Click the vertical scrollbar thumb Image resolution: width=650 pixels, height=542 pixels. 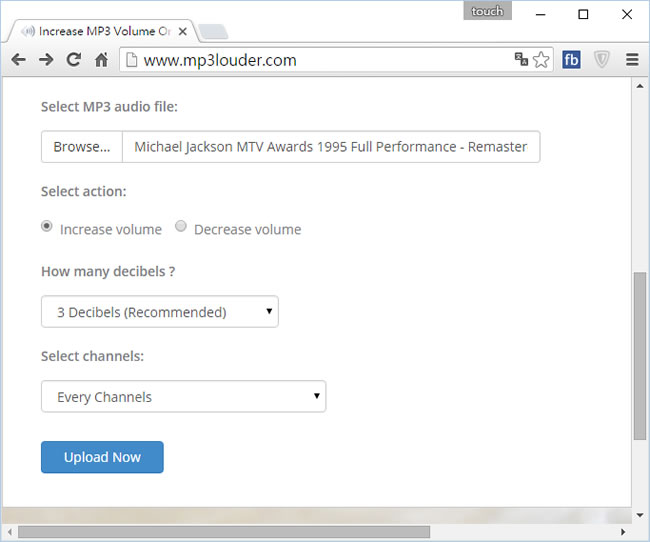tap(640, 355)
